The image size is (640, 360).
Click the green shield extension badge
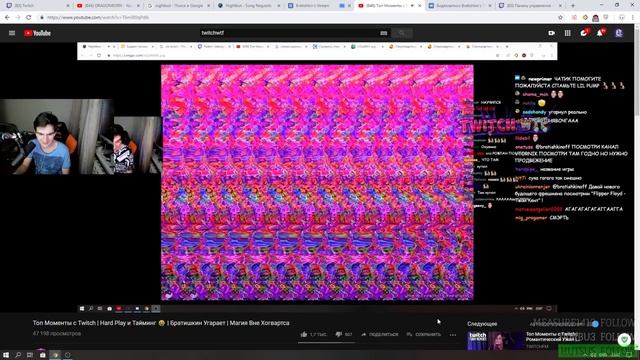pos(624,340)
